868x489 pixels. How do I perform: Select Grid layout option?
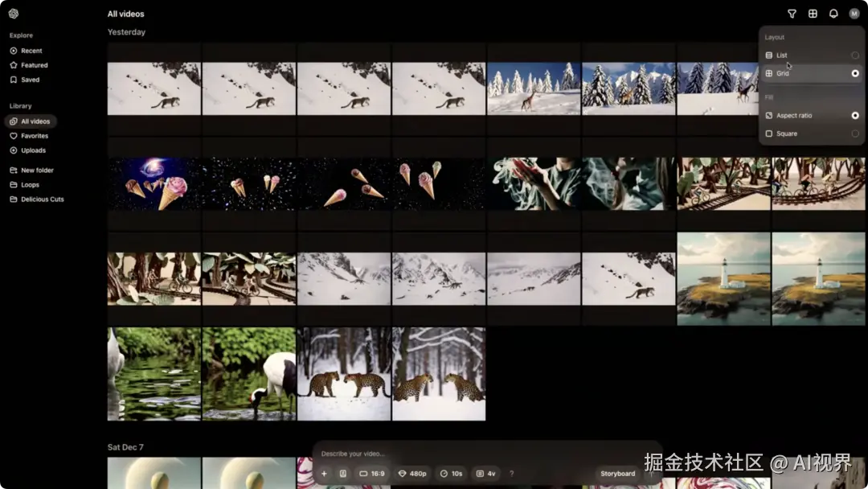point(812,73)
